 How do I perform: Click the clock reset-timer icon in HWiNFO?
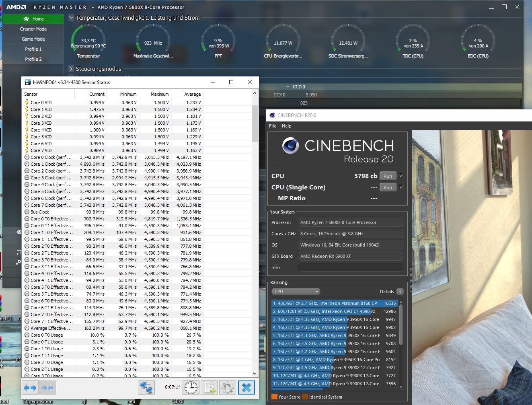pyautogui.click(x=191, y=388)
